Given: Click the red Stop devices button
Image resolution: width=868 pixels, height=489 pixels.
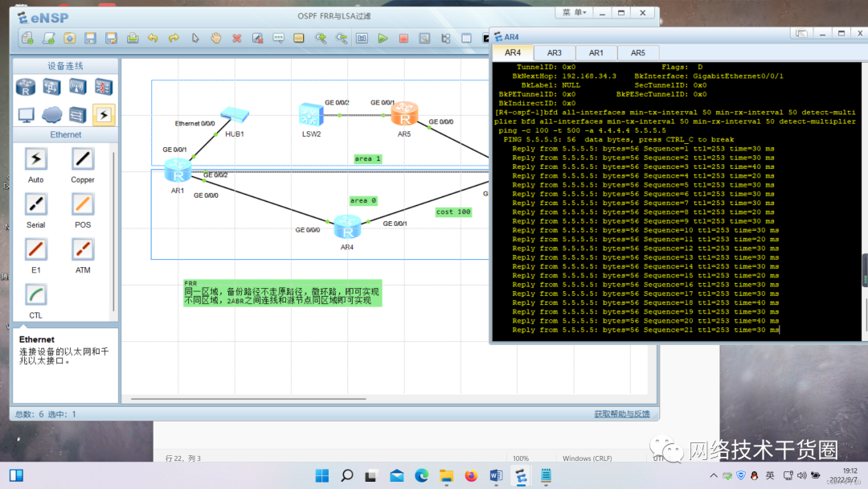Looking at the screenshot, I should 403,38.
